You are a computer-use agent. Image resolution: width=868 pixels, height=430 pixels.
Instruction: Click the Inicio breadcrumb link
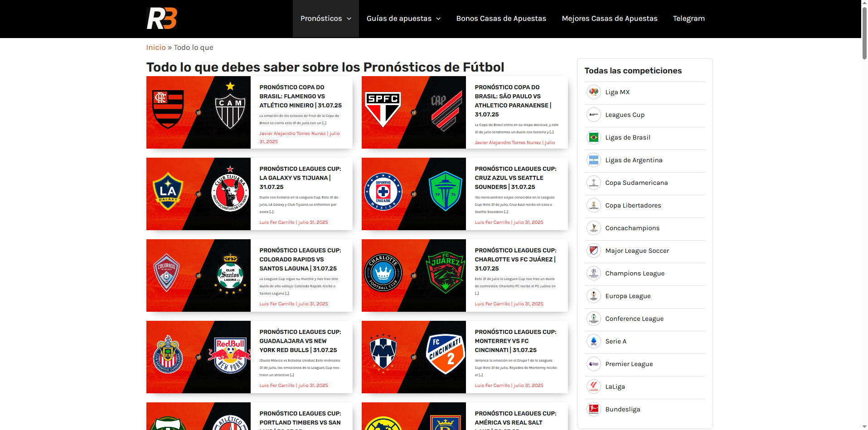tap(156, 48)
